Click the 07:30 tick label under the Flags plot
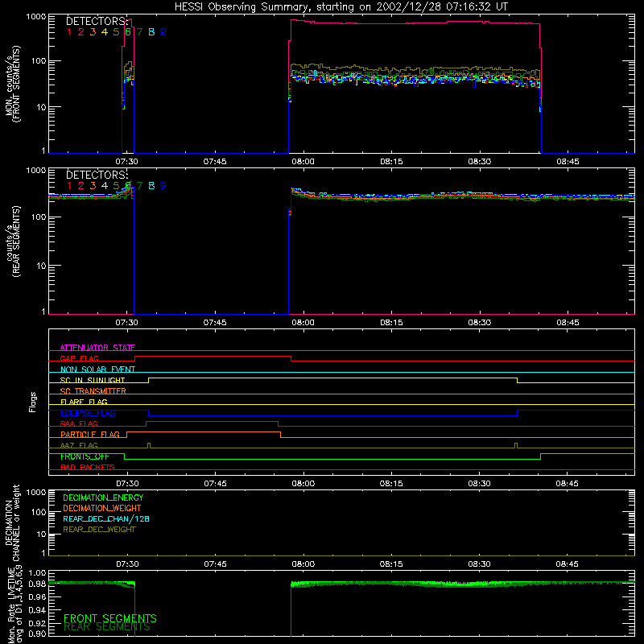 pos(127,484)
